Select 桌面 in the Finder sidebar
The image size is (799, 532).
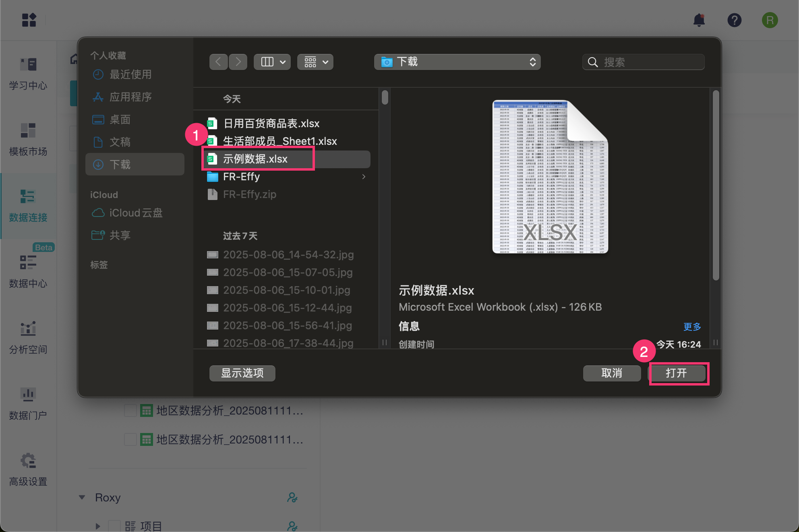coord(120,120)
